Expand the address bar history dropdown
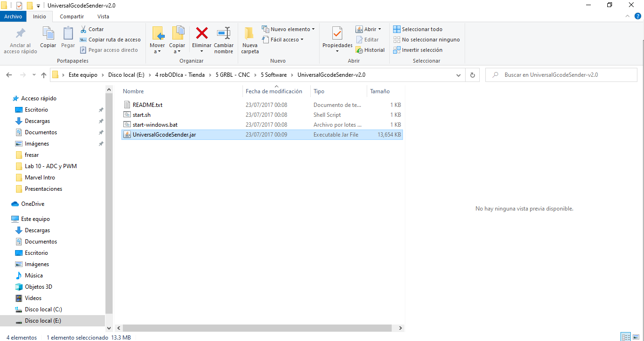The width and height of the screenshot is (644, 341). [459, 75]
